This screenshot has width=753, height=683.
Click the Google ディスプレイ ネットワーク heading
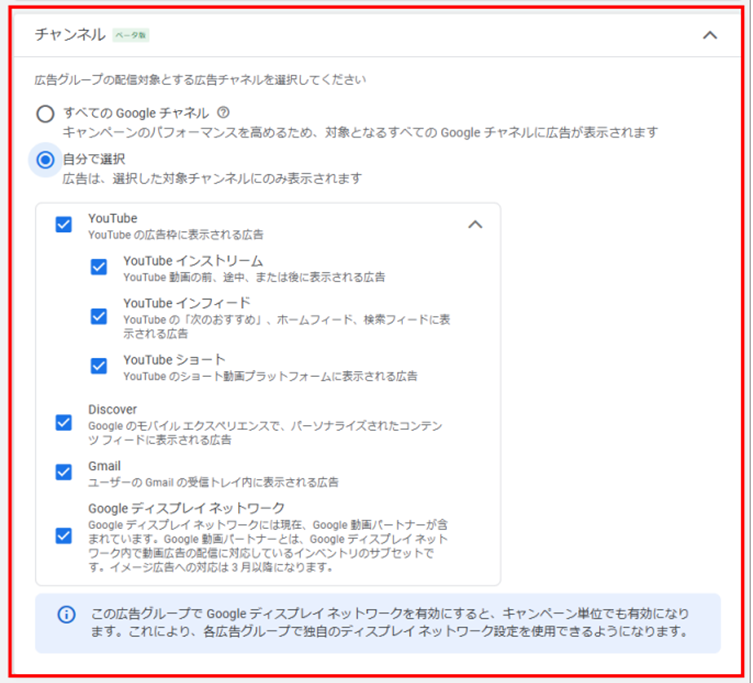click(x=186, y=508)
